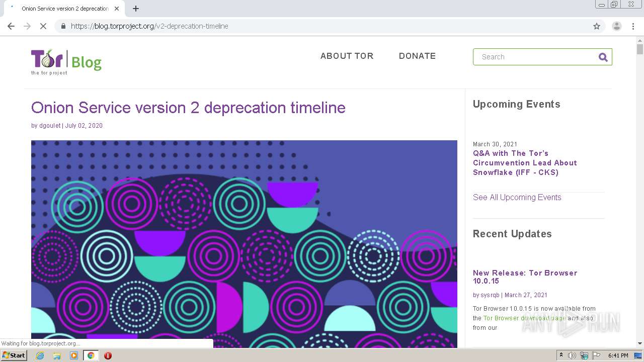Click the Upcoming Events heading
The width and height of the screenshot is (644, 362).
pyautogui.click(x=516, y=104)
